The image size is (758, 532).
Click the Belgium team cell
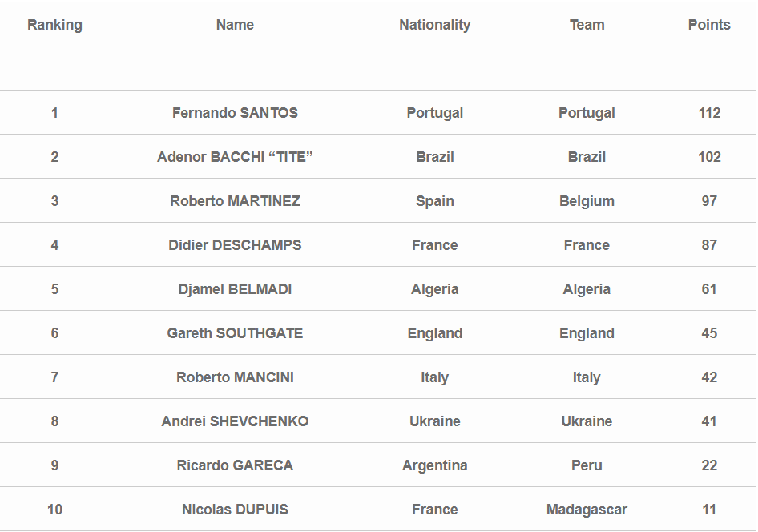[587, 201]
